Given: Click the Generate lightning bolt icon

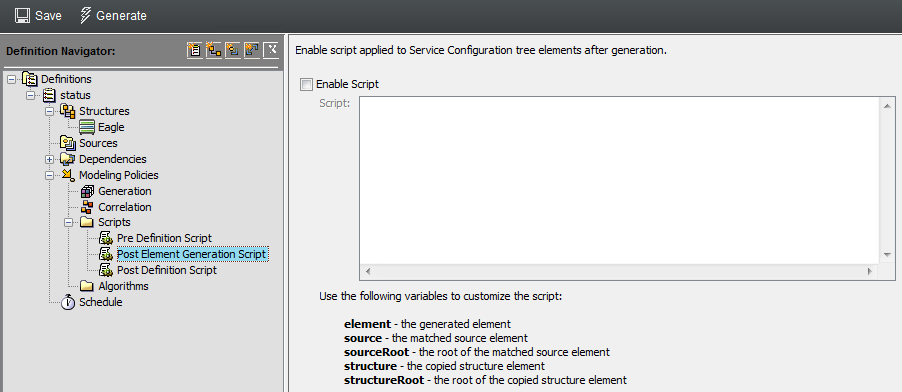Looking at the screenshot, I should [x=85, y=16].
